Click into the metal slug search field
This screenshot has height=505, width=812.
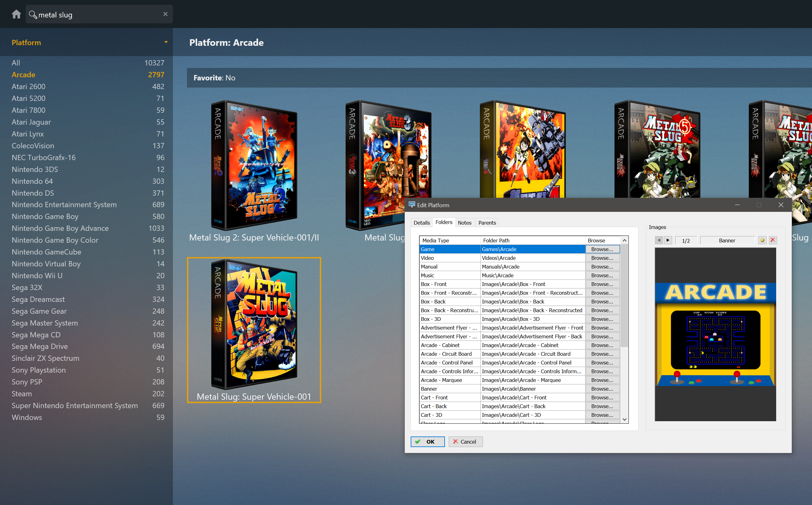[x=99, y=14]
